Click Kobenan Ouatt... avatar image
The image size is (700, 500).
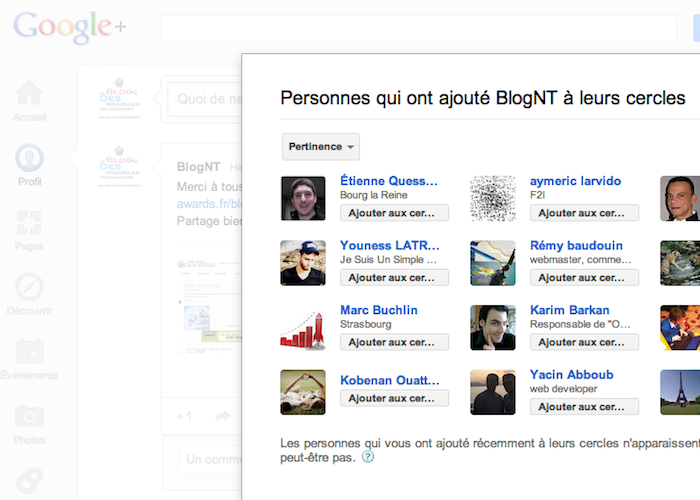303,392
